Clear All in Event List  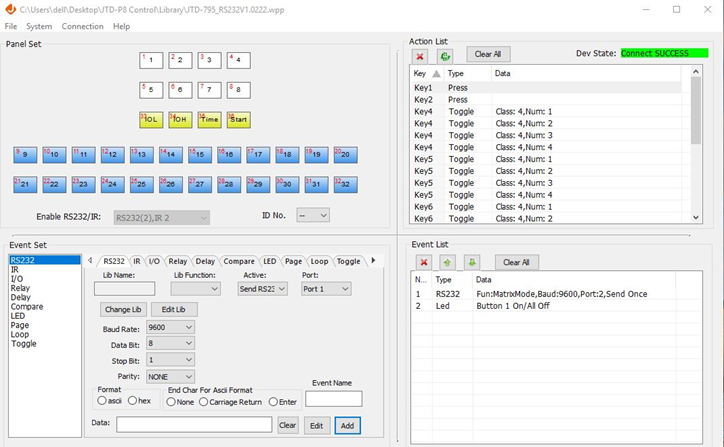point(516,262)
